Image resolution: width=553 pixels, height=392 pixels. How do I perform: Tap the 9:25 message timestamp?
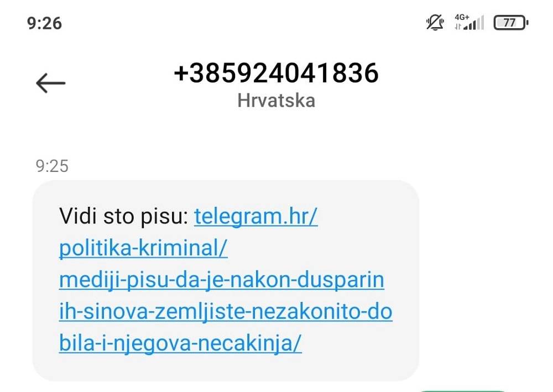pyautogui.click(x=52, y=166)
